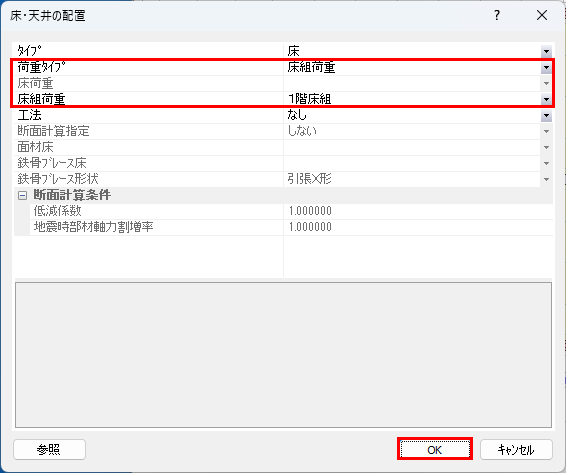Screen dimensions: 566x473
Task: Click the キャンセル button
Action: tap(516, 450)
